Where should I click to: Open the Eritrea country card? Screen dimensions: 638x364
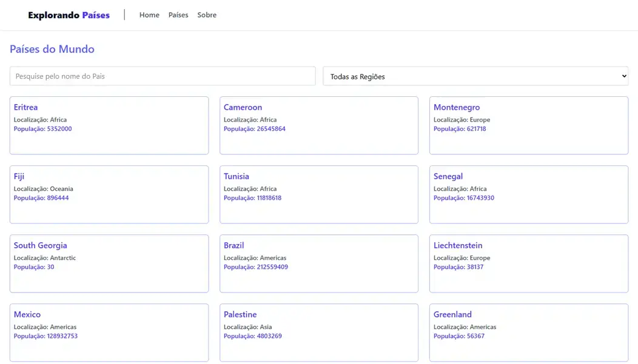pyautogui.click(x=109, y=125)
